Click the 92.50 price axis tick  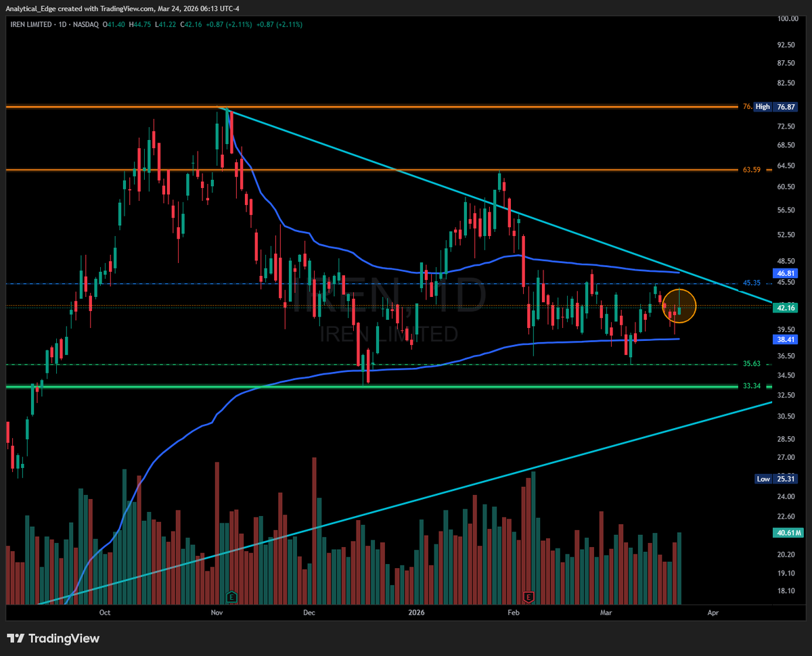click(x=786, y=45)
